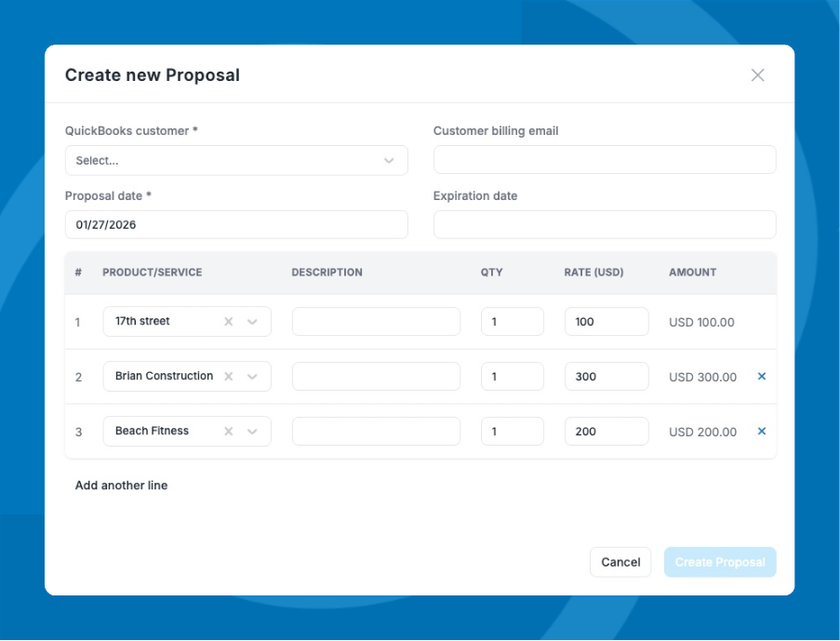
Task: Close the Create new Proposal dialog
Action: 757,75
